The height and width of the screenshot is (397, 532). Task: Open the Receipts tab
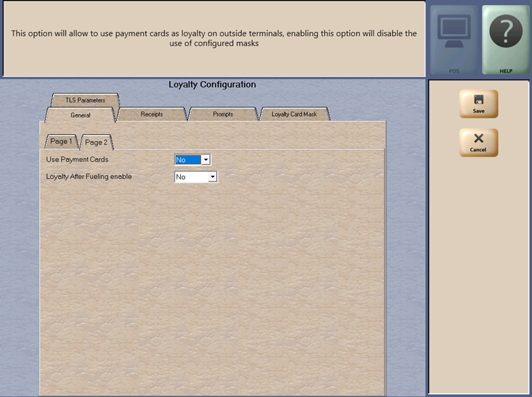(152, 114)
